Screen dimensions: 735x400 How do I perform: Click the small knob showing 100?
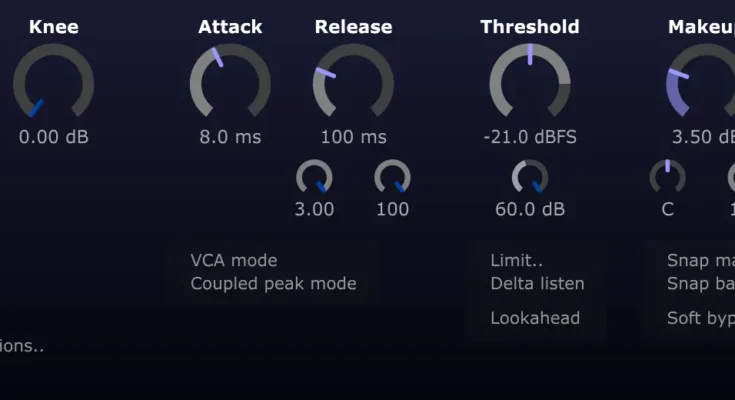pyautogui.click(x=392, y=178)
